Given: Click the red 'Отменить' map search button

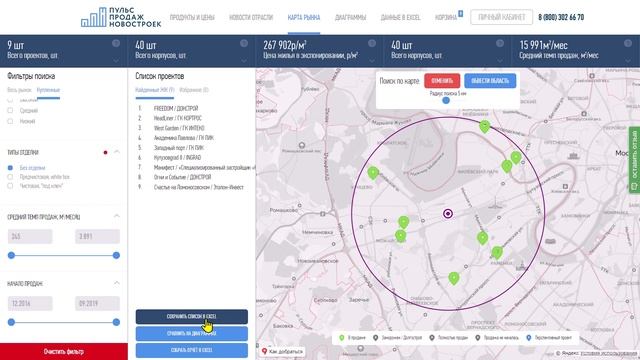Looking at the screenshot, I should point(442,81).
